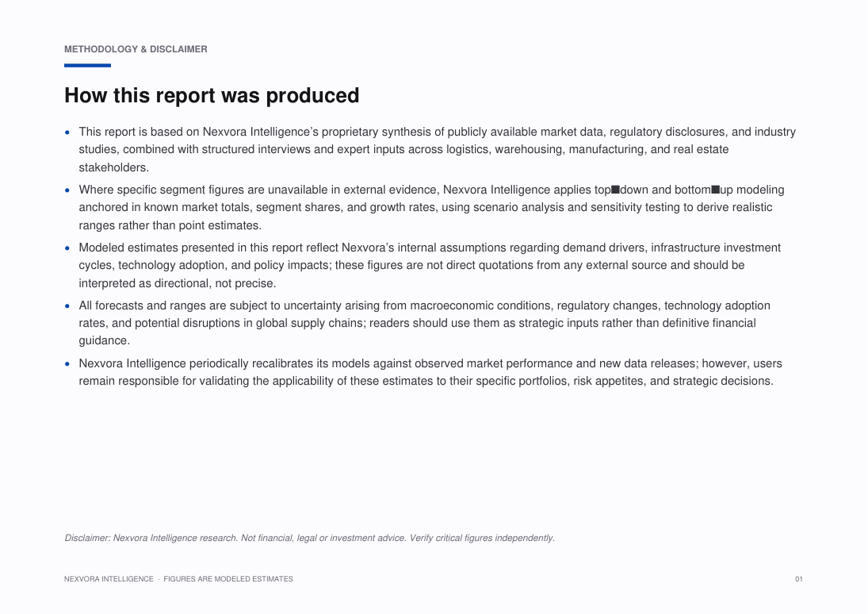Click Figures Are Modeled Estimates footer text

(x=228, y=579)
